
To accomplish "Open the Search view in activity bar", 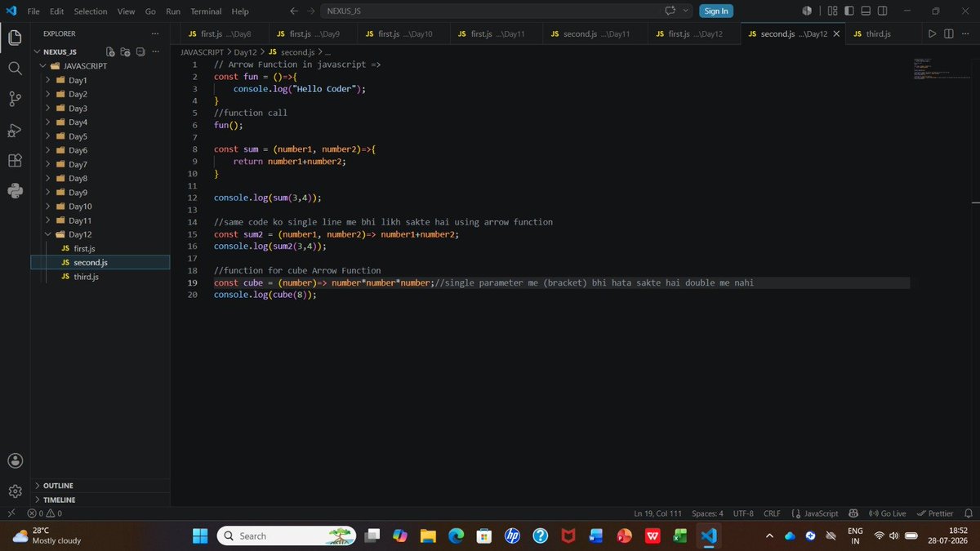I will tap(15, 69).
